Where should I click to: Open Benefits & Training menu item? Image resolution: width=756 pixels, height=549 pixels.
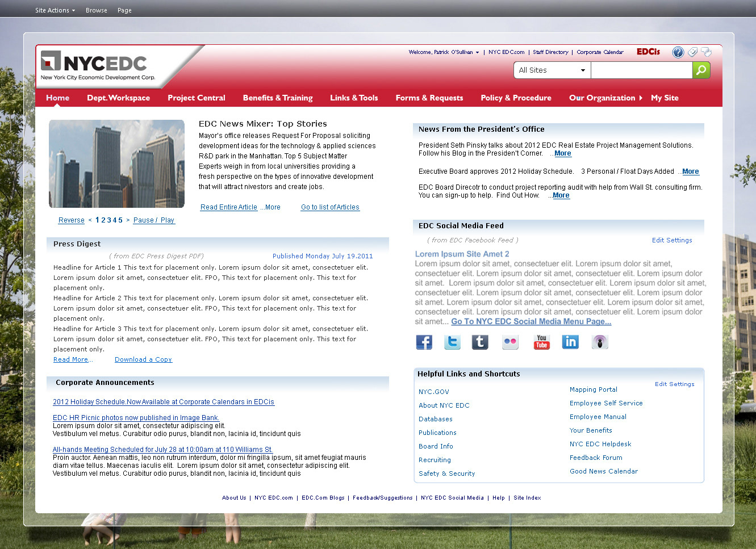click(x=278, y=98)
